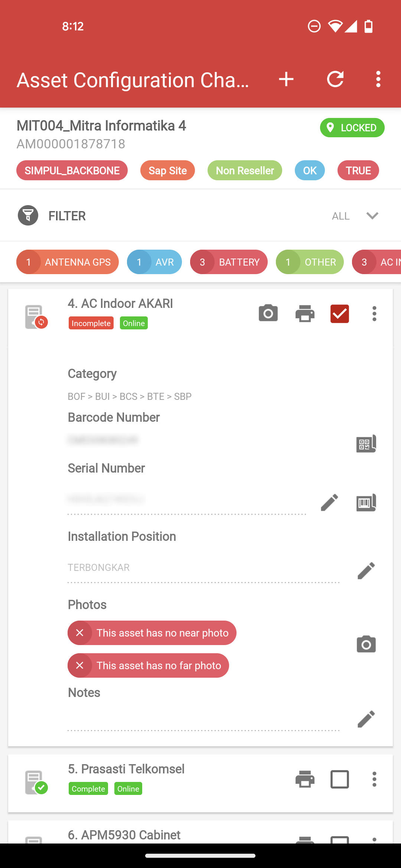Uncheck the AC Indoor AKARI checkbox
This screenshot has height=868, width=401.
tap(340, 314)
